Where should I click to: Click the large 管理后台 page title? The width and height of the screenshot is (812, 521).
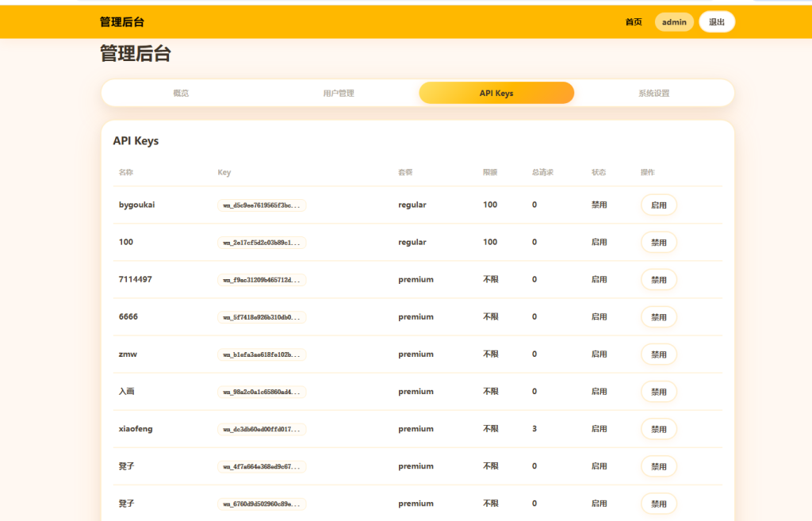(136, 53)
